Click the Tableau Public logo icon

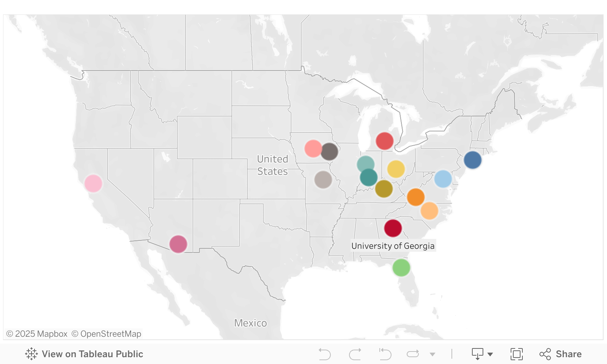click(32, 354)
